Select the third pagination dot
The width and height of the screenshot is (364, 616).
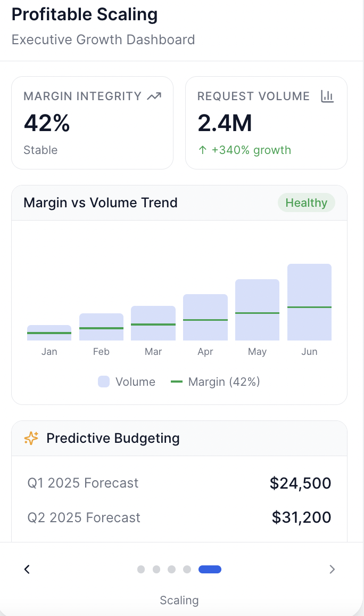click(x=171, y=569)
